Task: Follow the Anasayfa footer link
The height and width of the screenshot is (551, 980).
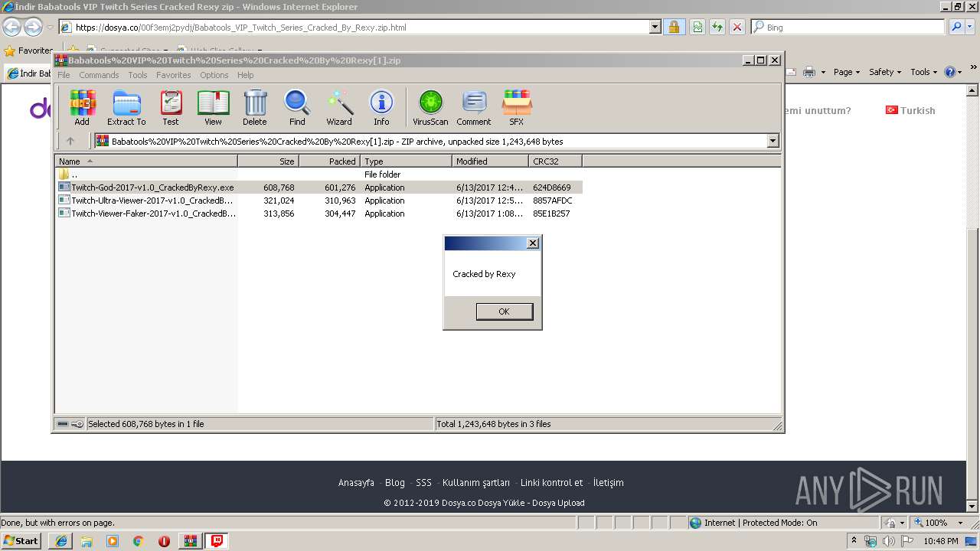Action: coord(356,483)
